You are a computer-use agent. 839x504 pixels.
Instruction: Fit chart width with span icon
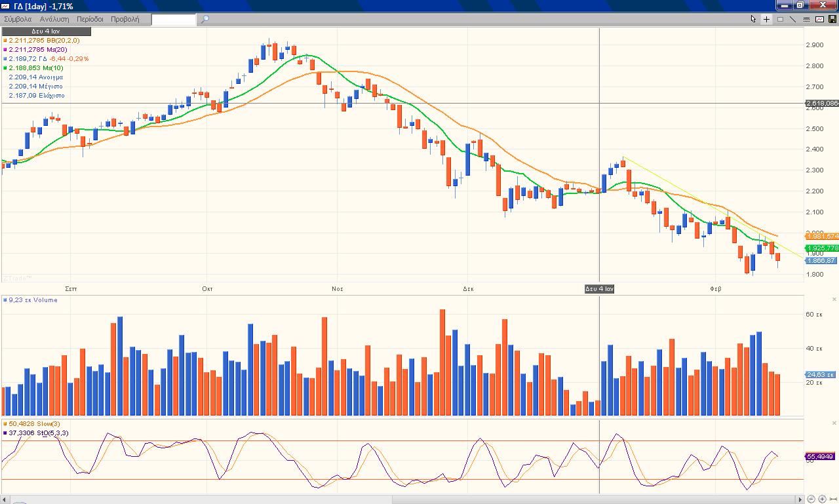point(833,499)
